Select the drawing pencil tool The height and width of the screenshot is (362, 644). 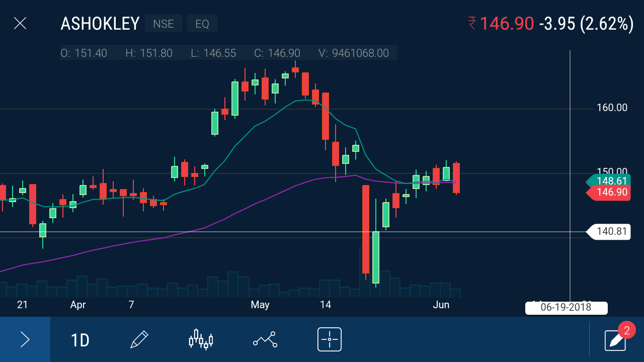click(140, 338)
